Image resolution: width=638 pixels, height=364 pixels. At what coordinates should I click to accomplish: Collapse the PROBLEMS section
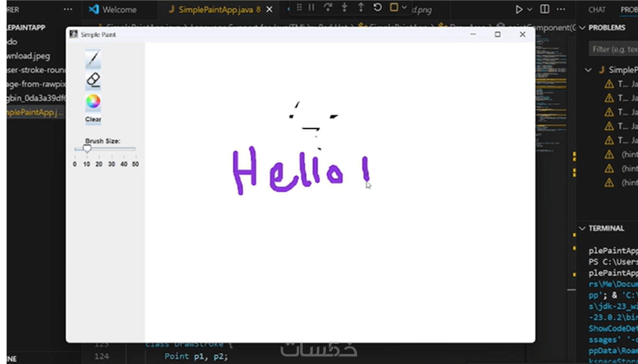coord(582,28)
